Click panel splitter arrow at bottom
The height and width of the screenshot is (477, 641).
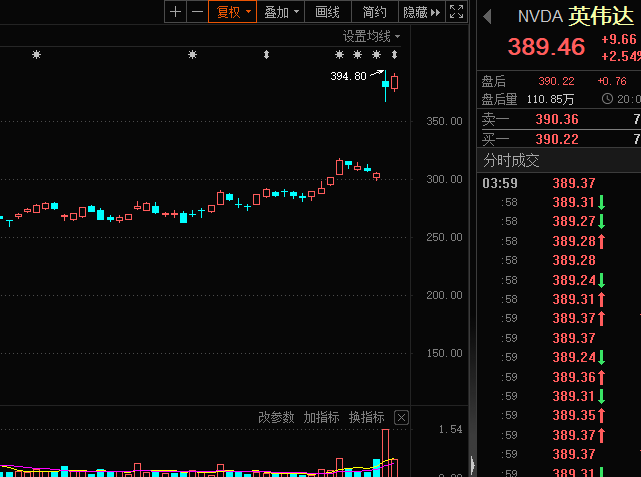tap(473, 465)
